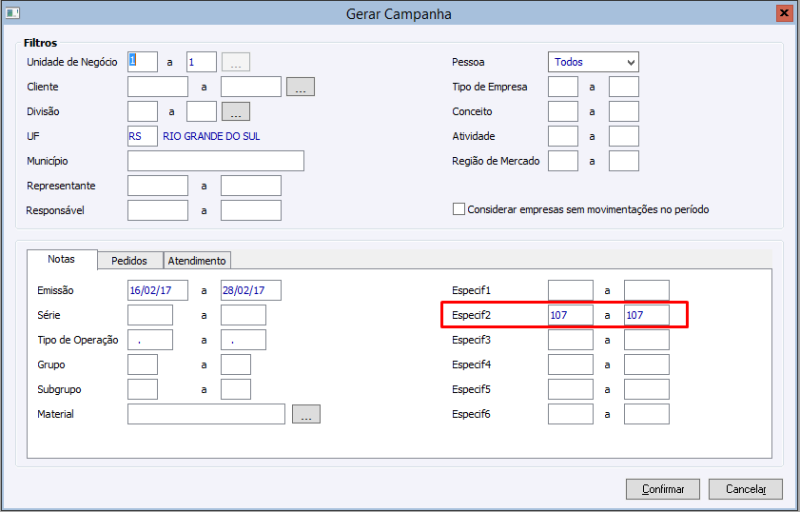Click Emissão end date 28/02/17 field

251,290
